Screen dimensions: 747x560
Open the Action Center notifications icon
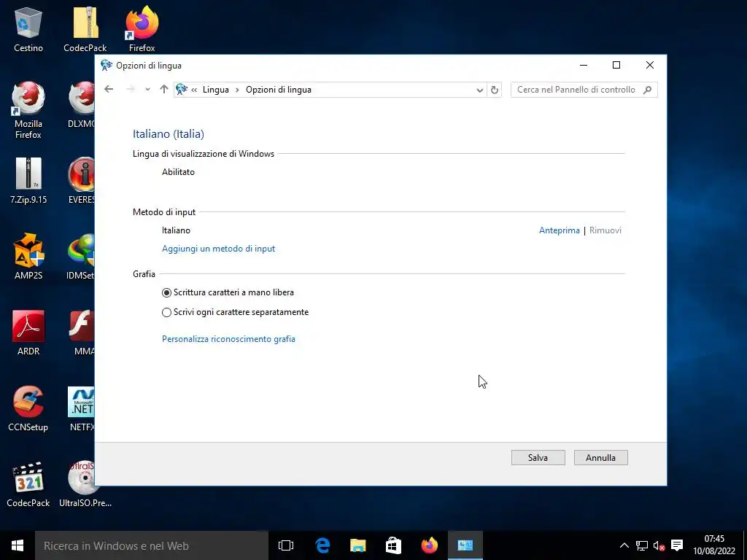point(677,545)
